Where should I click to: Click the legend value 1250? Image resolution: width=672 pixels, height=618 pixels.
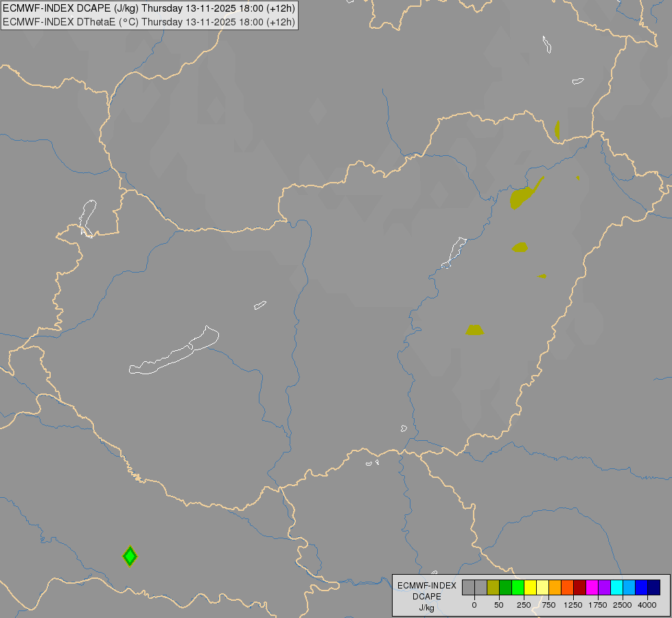coord(573,605)
